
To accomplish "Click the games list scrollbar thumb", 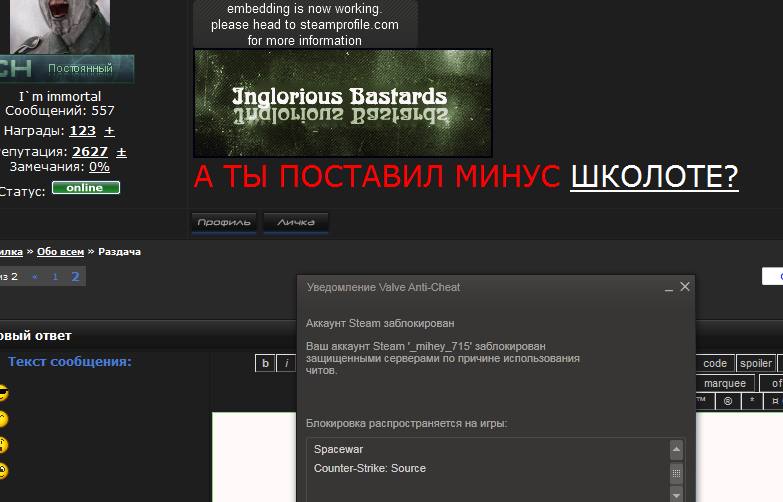I will click(676, 473).
